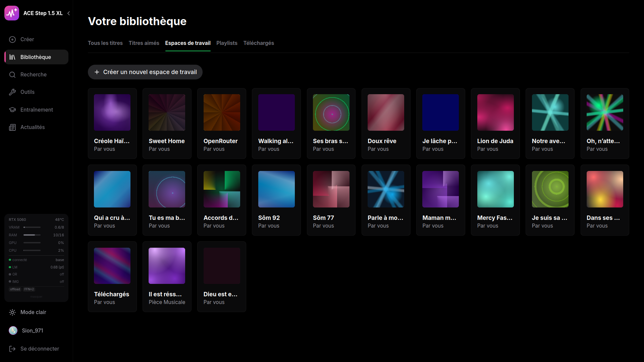Open the Sion_971 user avatar
This screenshot has width=644, height=362.
tap(13, 330)
